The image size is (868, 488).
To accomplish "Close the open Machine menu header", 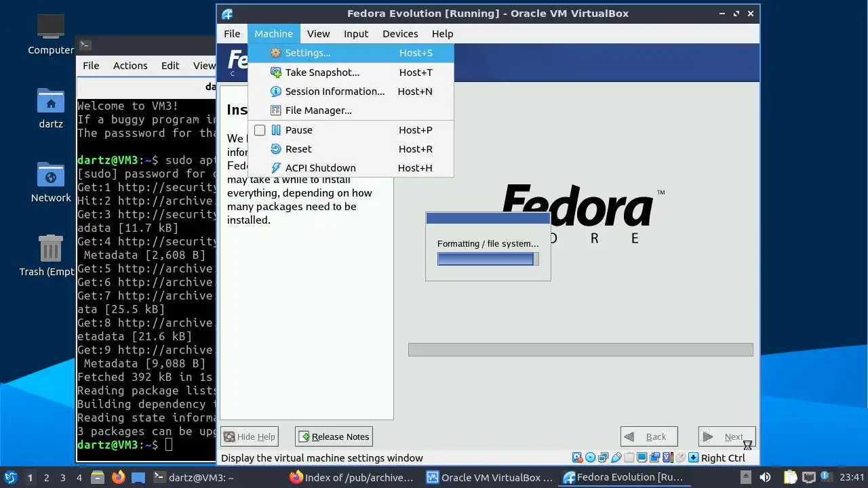I will pos(273,34).
